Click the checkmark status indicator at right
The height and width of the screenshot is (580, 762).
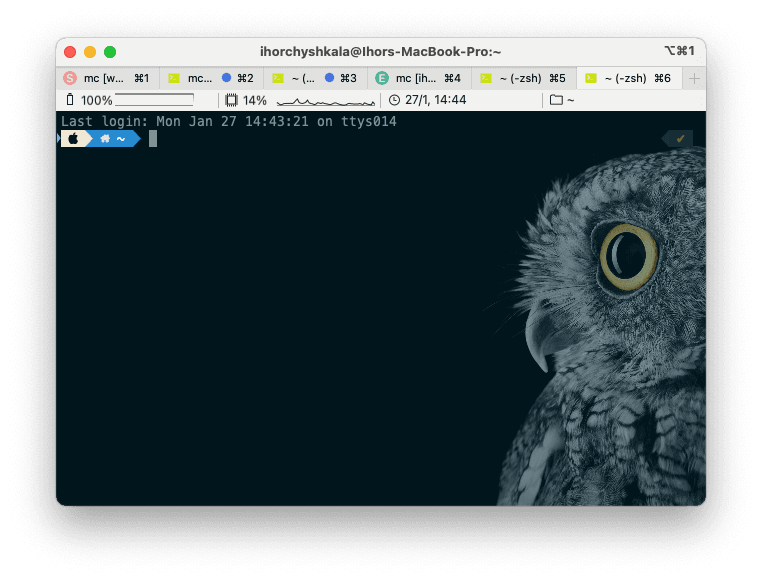(x=680, y=139)
